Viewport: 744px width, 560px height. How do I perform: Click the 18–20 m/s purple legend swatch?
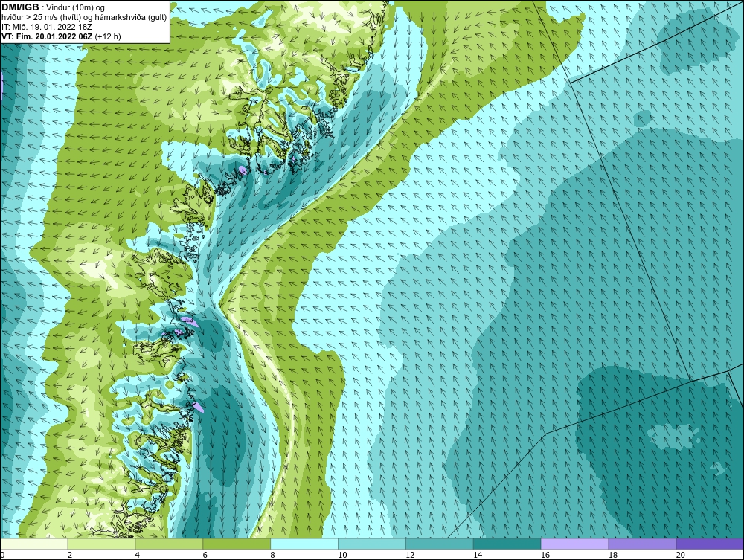pos(643,544)
